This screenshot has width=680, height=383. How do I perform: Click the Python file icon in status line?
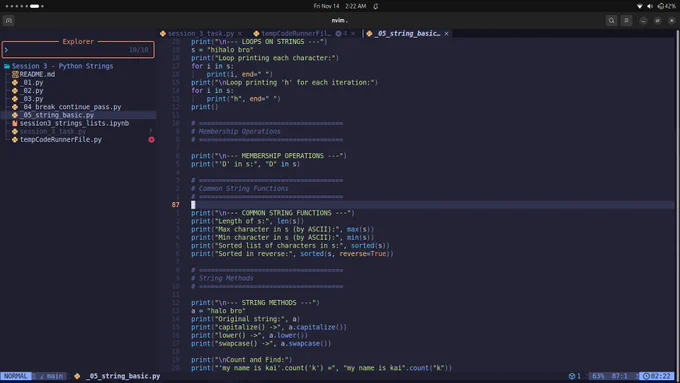pyautogui.click(x=77, y=376)
